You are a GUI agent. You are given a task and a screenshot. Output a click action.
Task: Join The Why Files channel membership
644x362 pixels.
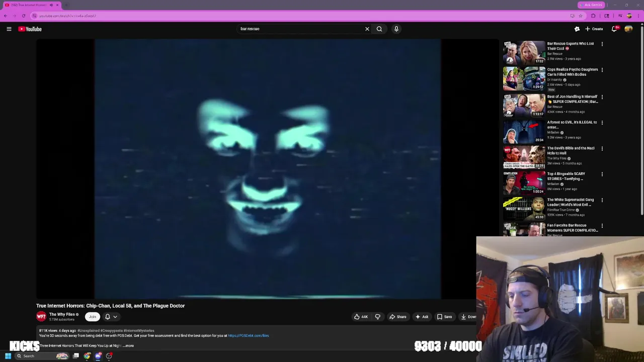[92, 317]
